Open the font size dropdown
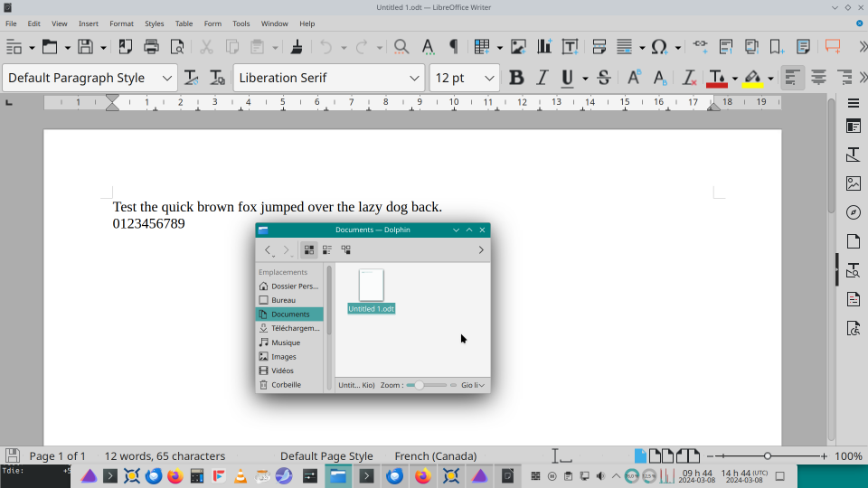Screen dimensions: 868x488 pyautogui.click(x=489, y=78)
